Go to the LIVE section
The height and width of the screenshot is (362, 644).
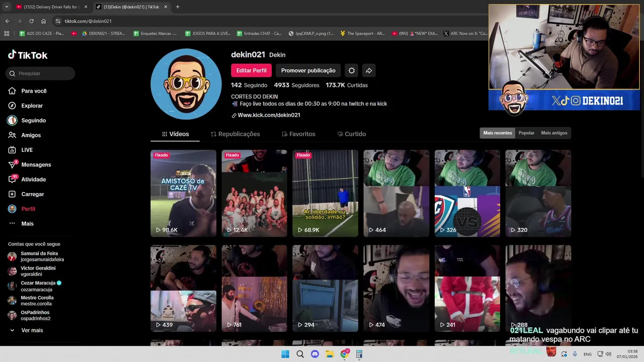pyautogui.click(x=21, y=150)
